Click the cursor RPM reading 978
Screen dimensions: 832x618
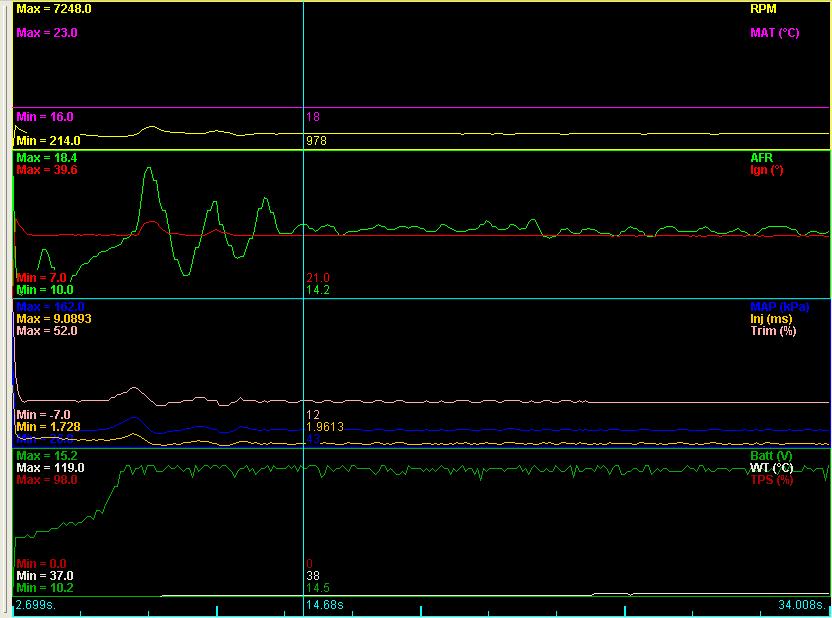point(316,141)
